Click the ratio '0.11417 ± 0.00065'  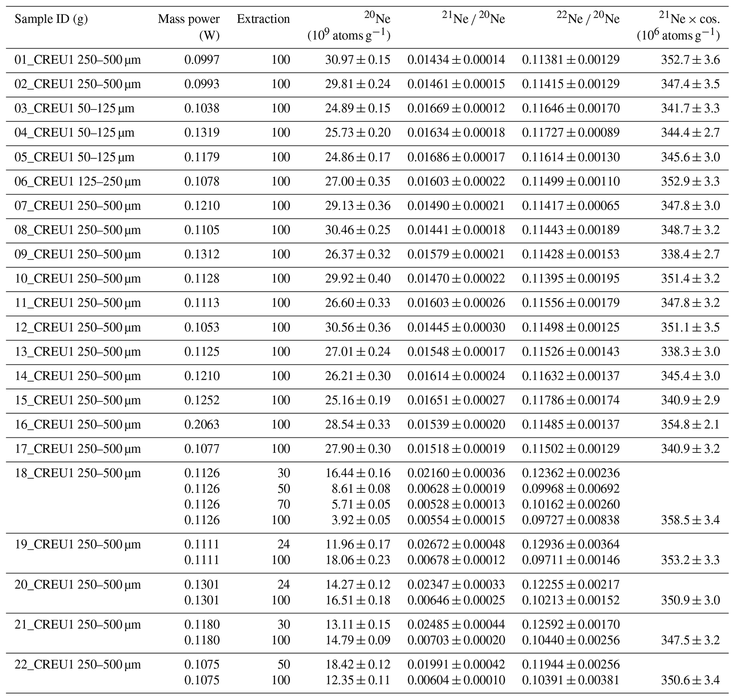click(x=571, y=205)
